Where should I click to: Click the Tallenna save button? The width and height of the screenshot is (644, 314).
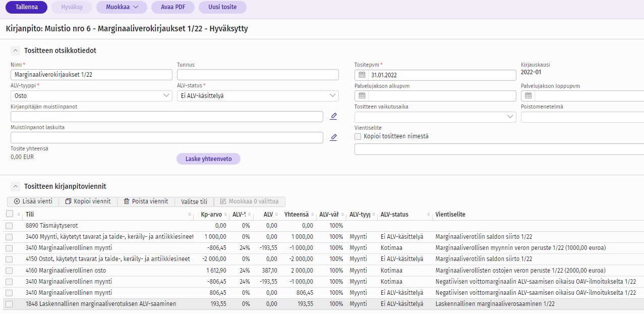point(26,7)
